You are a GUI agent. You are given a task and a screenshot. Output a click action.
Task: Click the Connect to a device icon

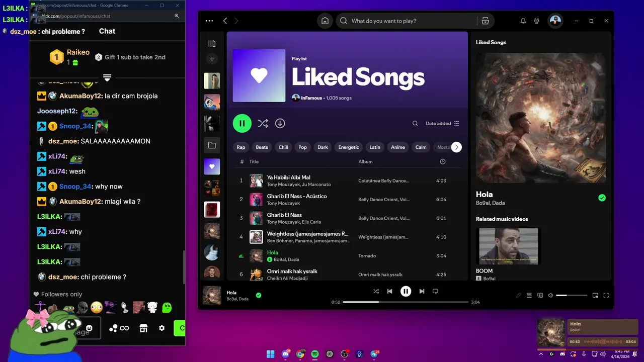click(540, 295)
